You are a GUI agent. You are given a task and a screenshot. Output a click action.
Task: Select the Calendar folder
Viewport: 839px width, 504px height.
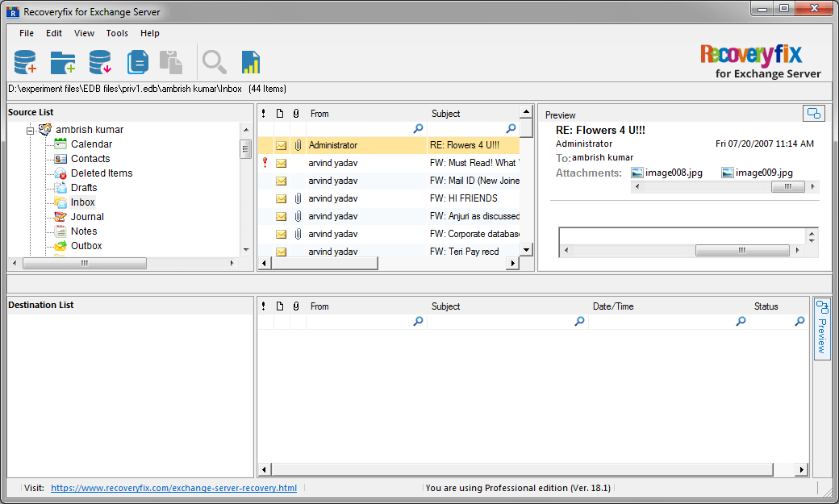point(91,144)
